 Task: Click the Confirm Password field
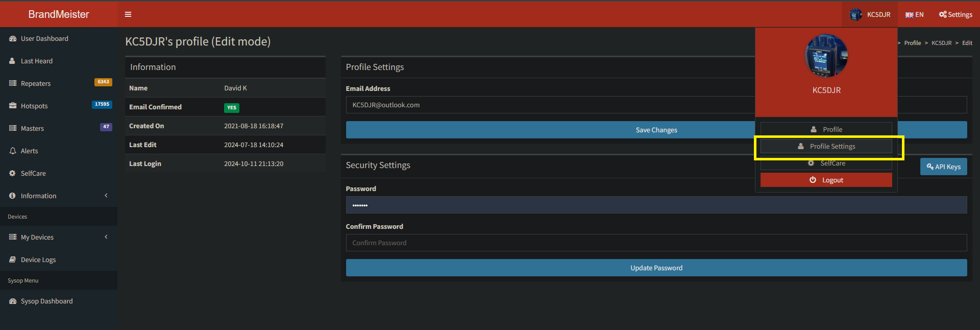[656, 243]
